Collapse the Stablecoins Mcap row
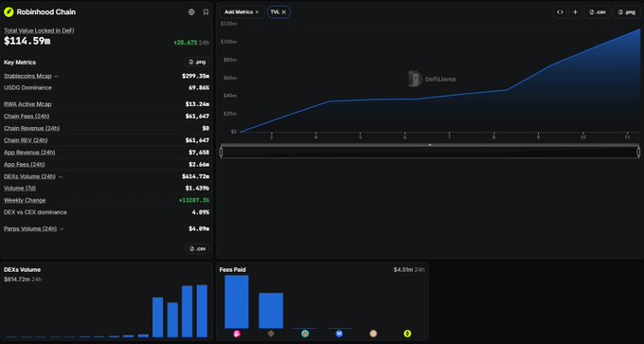Image resolution: width=644 pixels, height=344 pixels. point(56,76)
